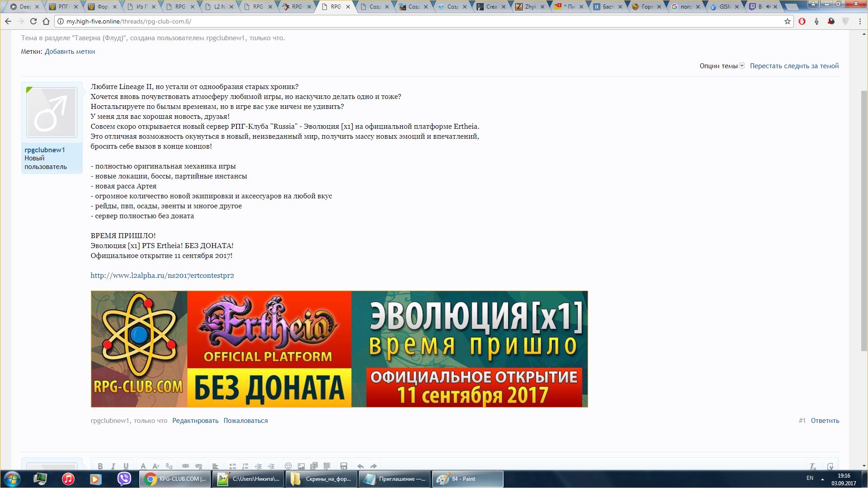
Task: Click the EN language indicator
Action: point(810,478)
